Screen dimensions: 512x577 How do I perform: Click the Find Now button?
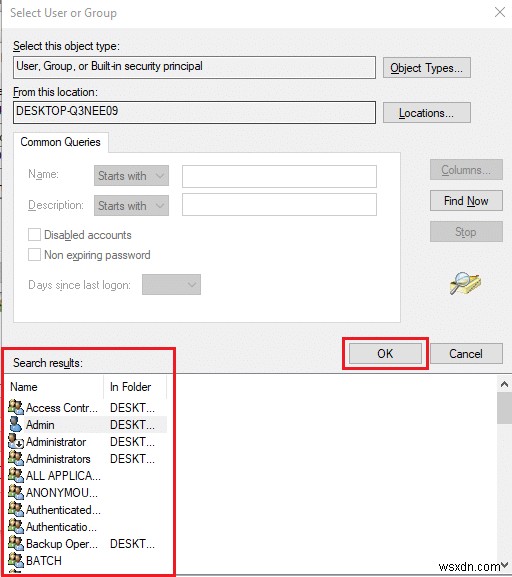click(x=466, y=201)
